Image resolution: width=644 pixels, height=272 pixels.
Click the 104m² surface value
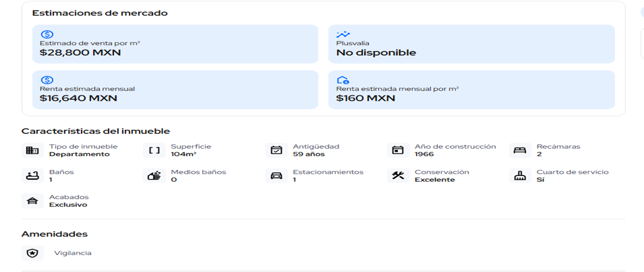click(184, 154)
